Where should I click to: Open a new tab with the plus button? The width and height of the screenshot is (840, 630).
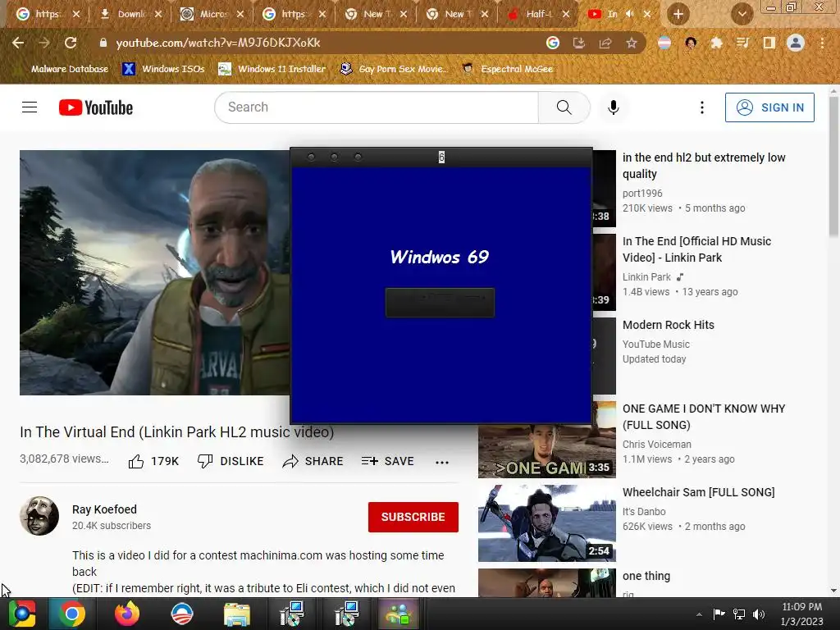tap(678, 15)
